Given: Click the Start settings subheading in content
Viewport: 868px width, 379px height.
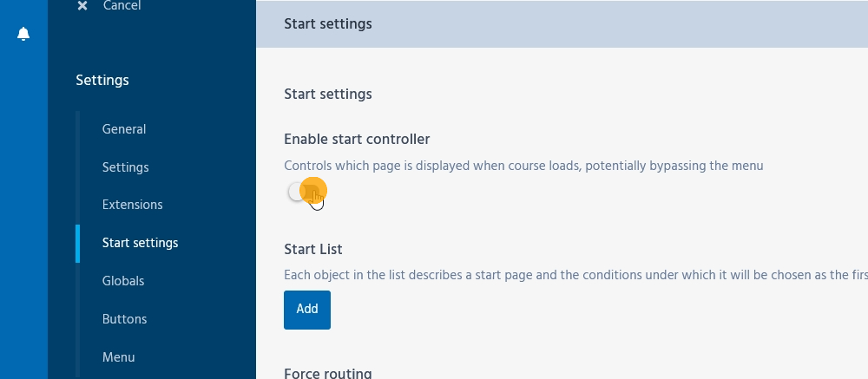Looking at the screenshot, I should [328, 94].
